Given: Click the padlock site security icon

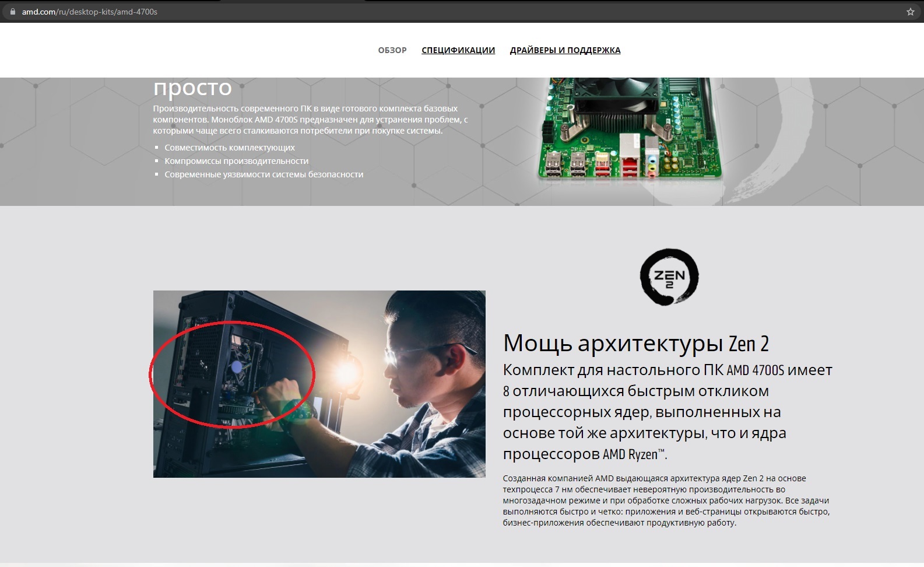Looking at the screenshot, I should click(13, 12).
